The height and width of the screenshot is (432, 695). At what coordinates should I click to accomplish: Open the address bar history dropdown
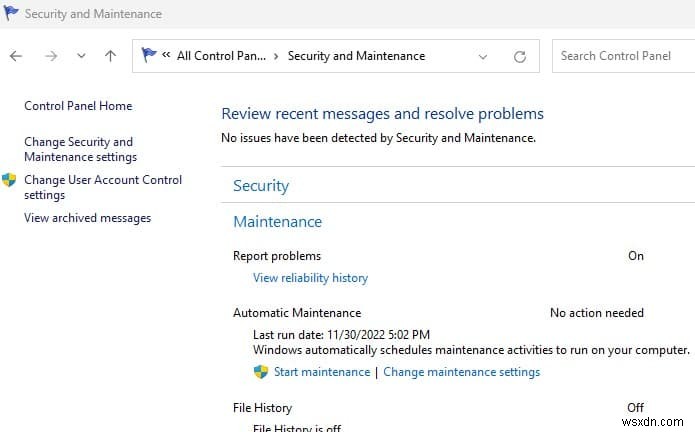[483, 57]
